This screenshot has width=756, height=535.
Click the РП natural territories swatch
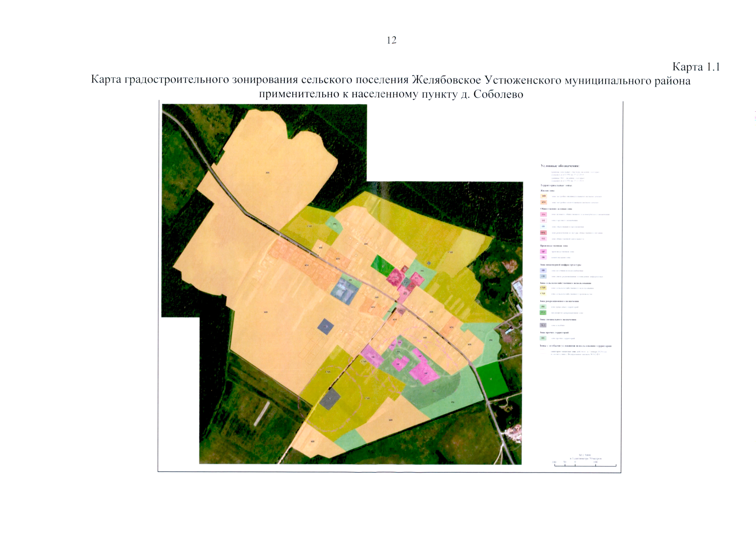tap(543, 306)
